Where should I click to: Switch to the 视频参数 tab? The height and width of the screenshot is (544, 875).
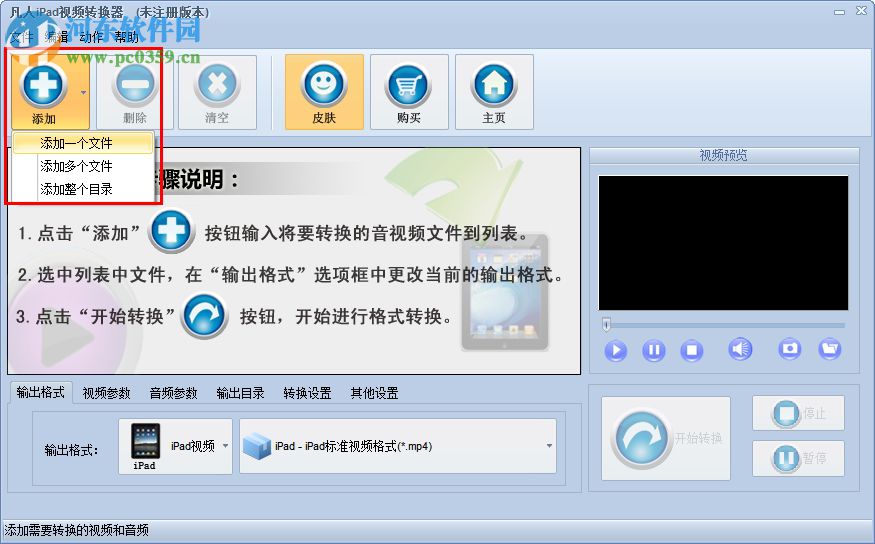click(107, 393)
